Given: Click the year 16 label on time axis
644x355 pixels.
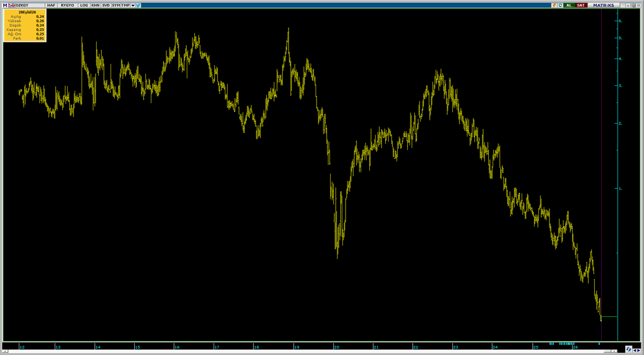Looking at the screenshot, I should click(177, 347).
